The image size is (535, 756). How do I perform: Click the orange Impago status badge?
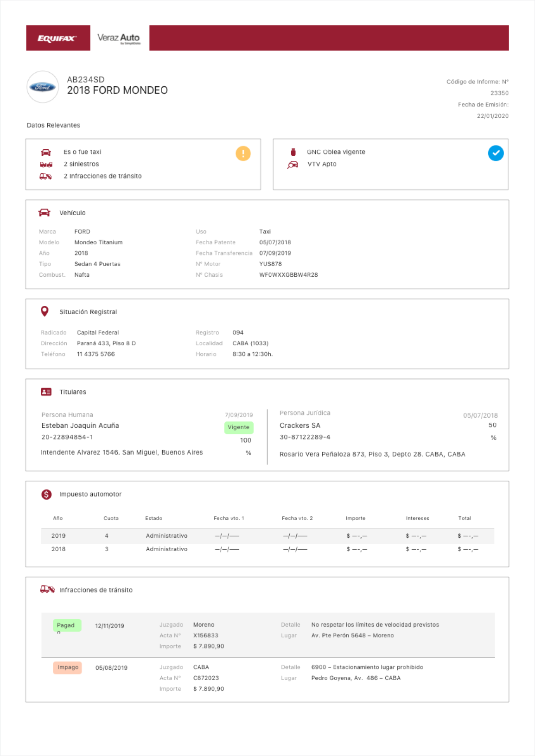(x=67, y=667)
